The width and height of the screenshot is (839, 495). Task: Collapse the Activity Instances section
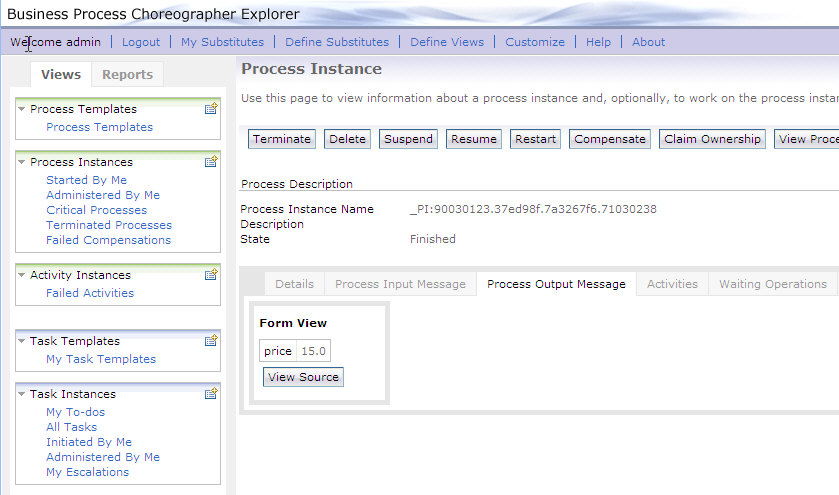tap(21, 275)
